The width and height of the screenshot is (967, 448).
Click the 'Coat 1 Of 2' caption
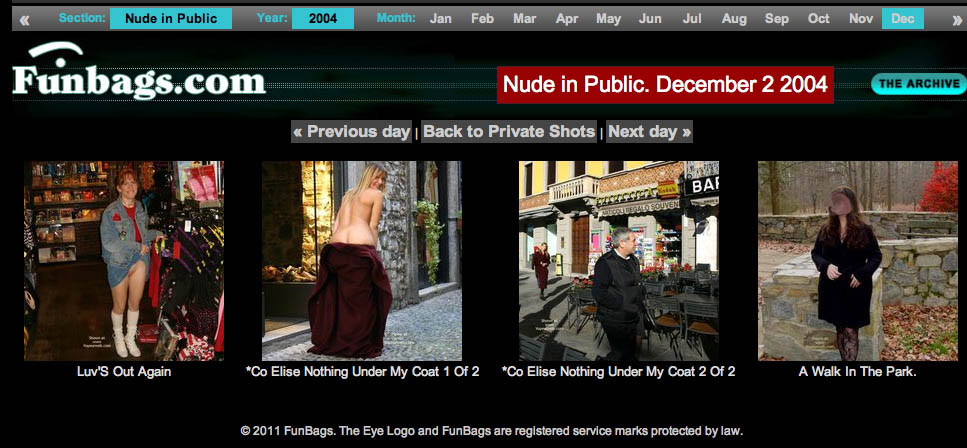click(362, 372)
